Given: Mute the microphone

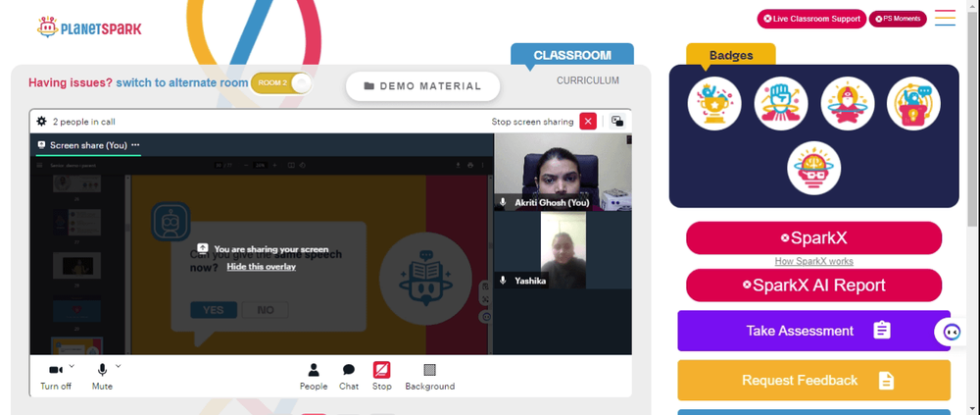Looking at the screenshot, I should coord(102,376).
